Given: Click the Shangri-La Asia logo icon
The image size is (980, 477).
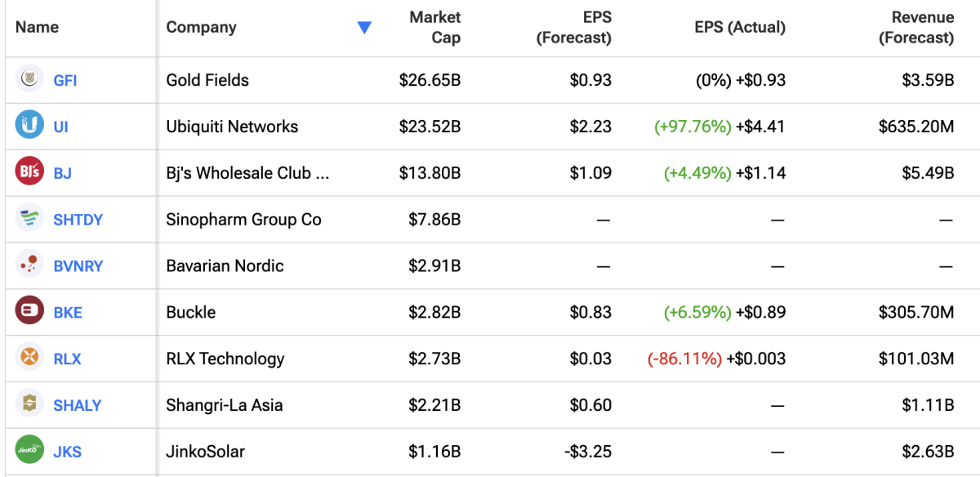Looking at the screenshot, I should (29, 404).
